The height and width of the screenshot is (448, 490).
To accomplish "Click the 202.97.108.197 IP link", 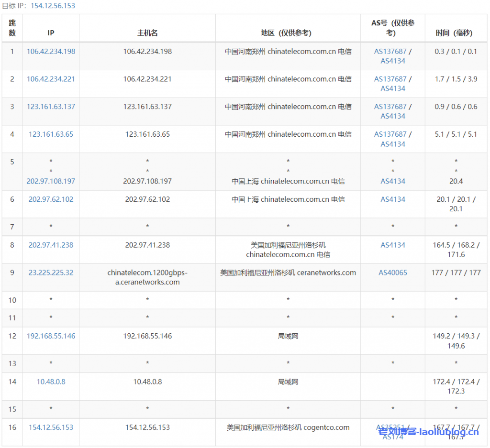I will [x=51, y=181].
